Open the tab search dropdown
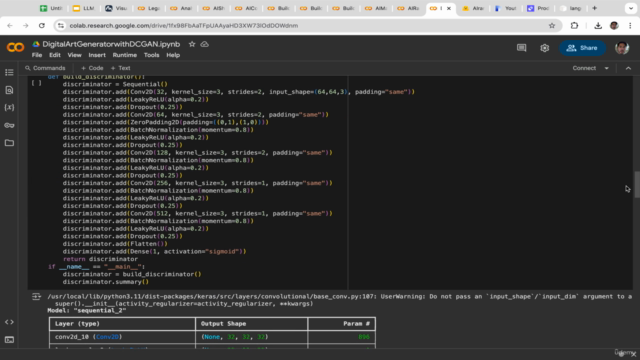This screenshot has width=640, height=360. tap(631, 8)
